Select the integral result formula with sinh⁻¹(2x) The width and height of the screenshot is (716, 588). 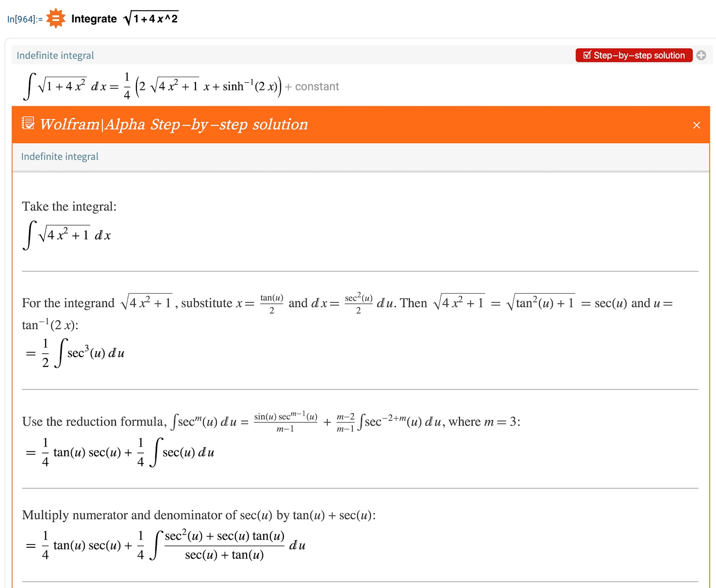click(152, 86)
